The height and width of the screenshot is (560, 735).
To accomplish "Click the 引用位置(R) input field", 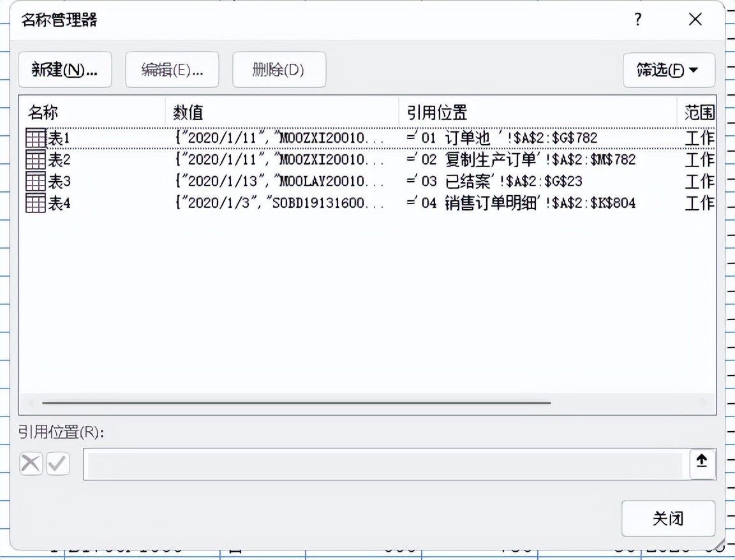I will click(x=385, y=464).
